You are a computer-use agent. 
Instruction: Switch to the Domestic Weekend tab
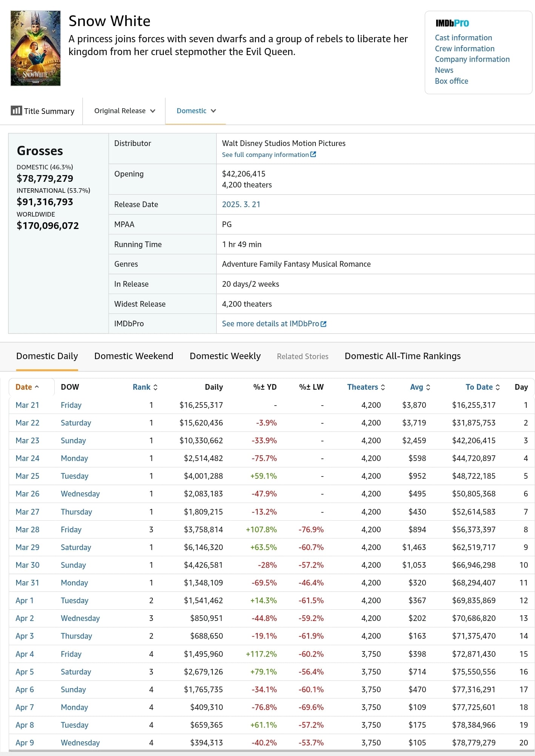[134, 356]
